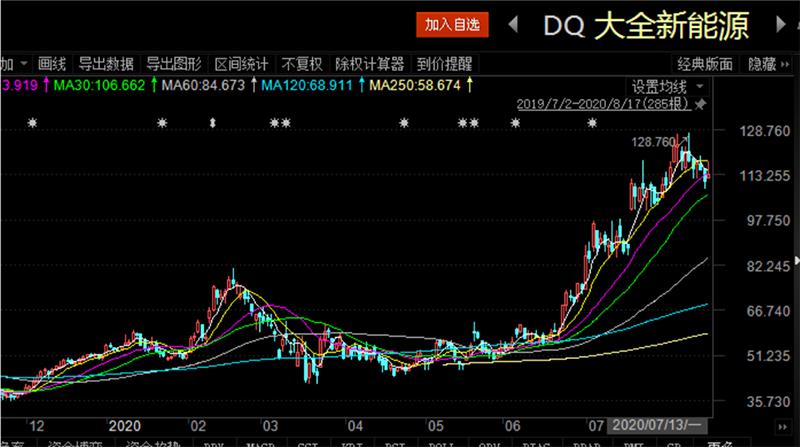Open 区间统计 interval statistics
The width and height of the screenshot is (800, 448).
tap(241, 64)
